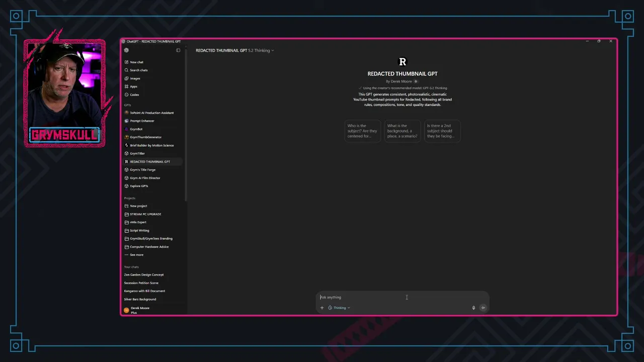Screen dimensions: 644x362
Task: Open Computer Hardware Advice project
Action: (152, 247)
